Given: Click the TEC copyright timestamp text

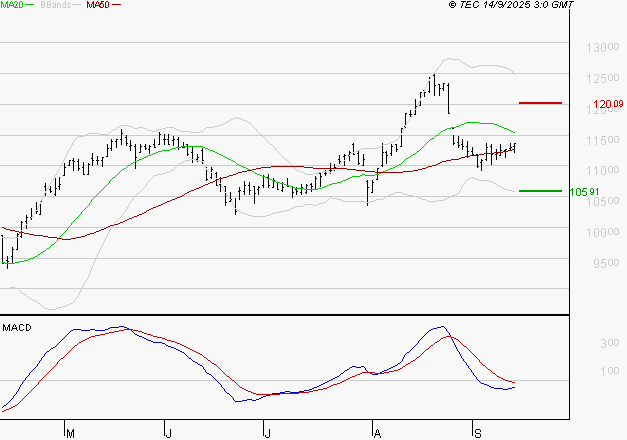Looking at the screenshot, I should coord(511,5).
